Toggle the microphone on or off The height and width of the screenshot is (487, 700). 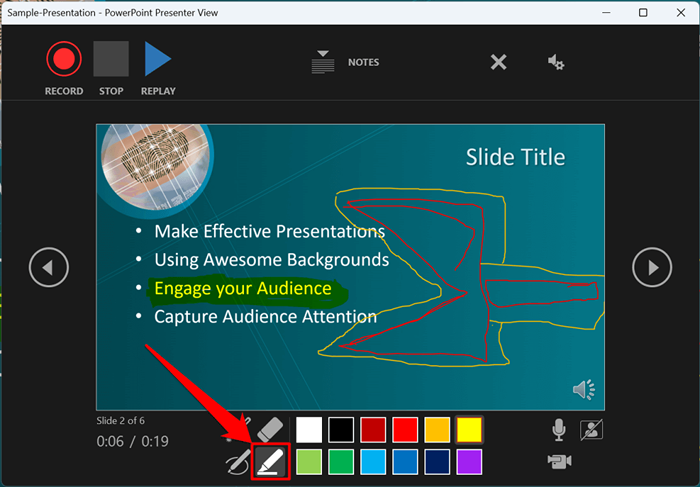(x=558, y=430)
